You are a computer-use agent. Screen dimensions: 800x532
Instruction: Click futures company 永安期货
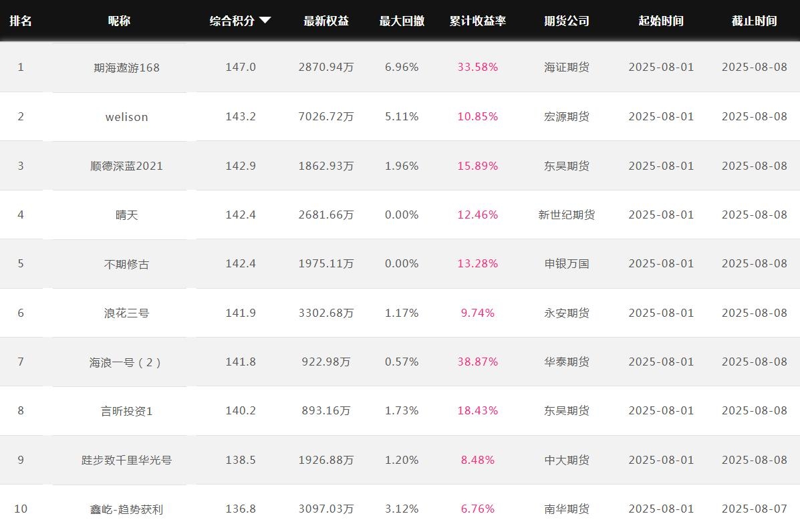tap(566, 313)
